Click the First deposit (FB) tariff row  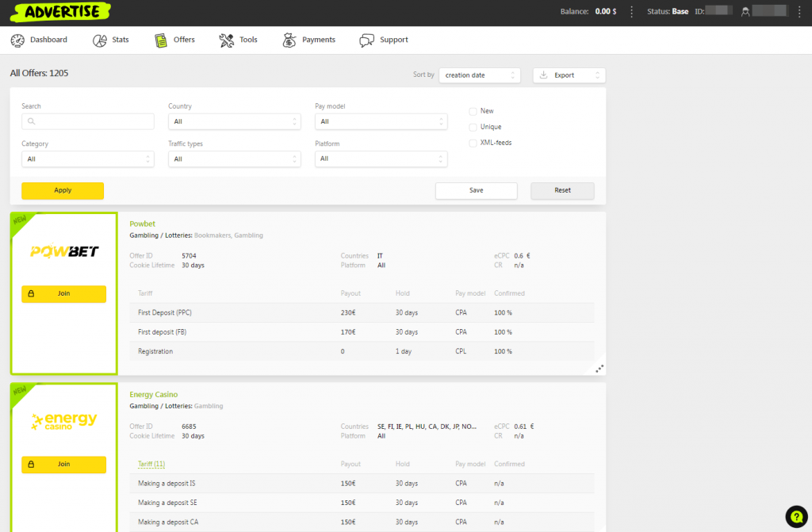click(362, 332)
